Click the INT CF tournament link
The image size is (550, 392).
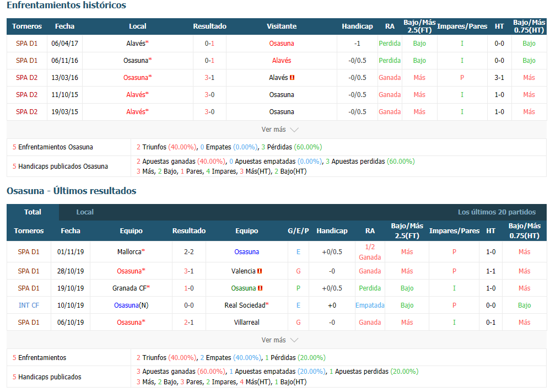coord(29,305)
